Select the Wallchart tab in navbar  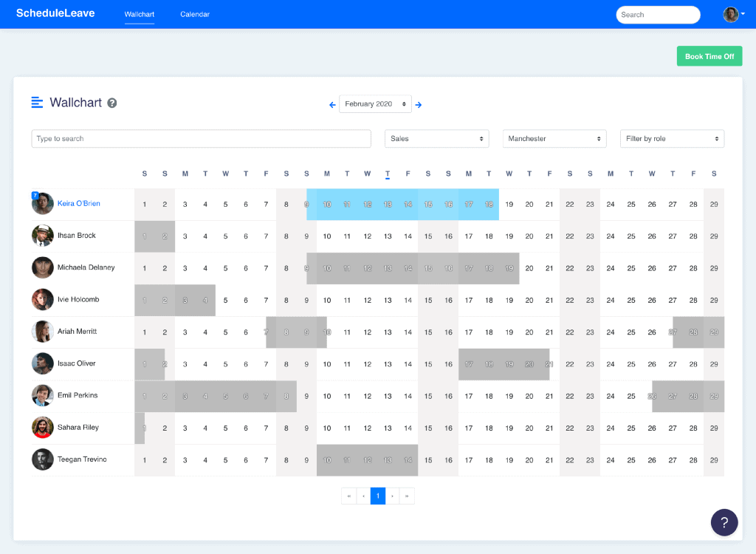click(x=140, y=15)
